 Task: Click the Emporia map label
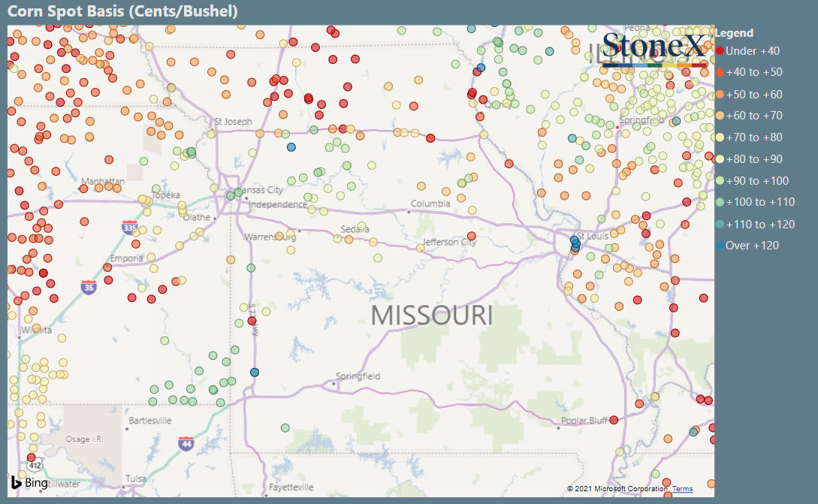[x=126, y=258]
